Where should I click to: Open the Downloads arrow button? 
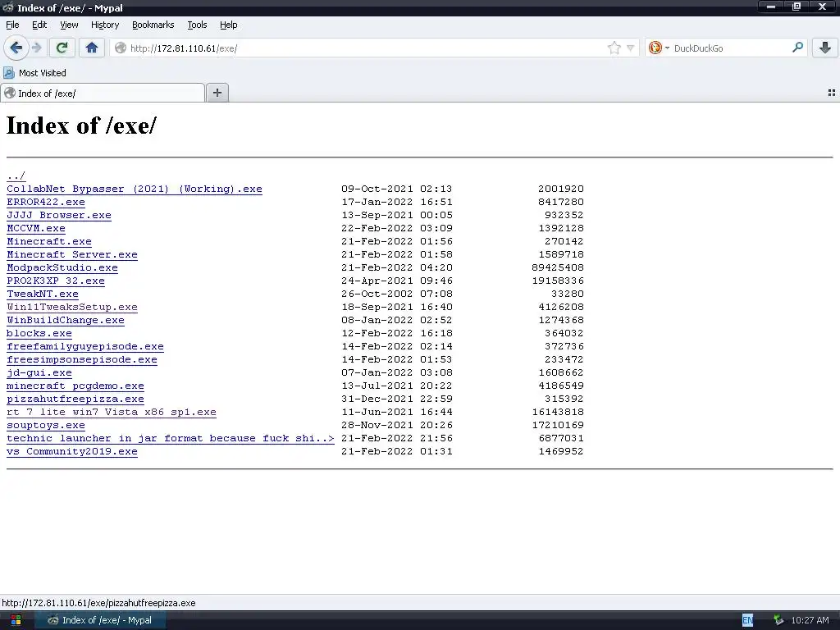coord(825,48)
